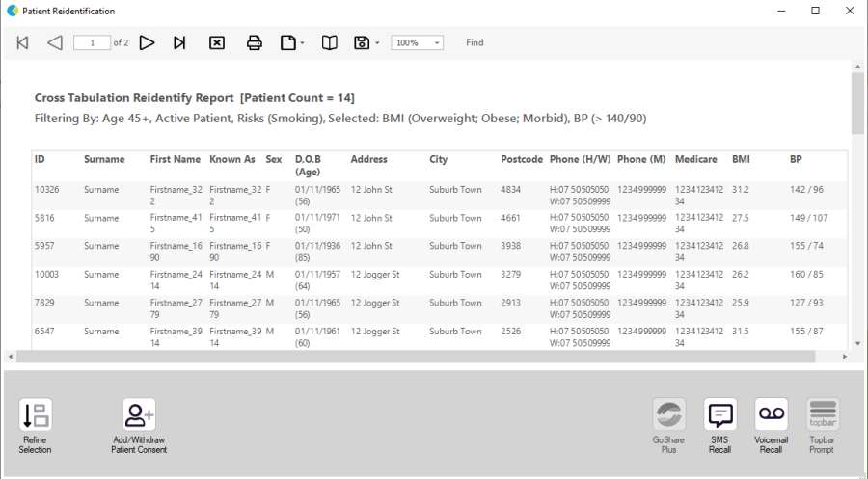Screen dimensions: 868x479
Task: Select patient ID 6547
Action: coord(44,332)
